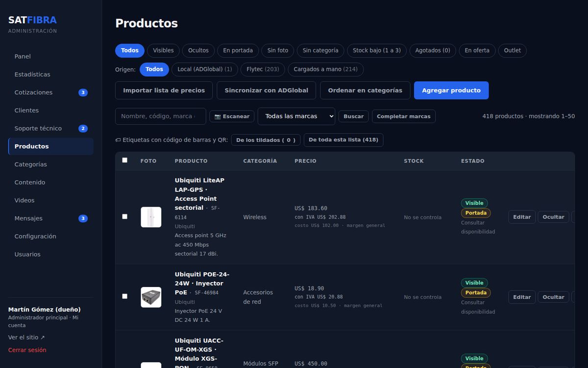This screenshot has height=368, width=588.
Task: Filter by Stock bajo (1 a 3)
Action: click(377, 51)
